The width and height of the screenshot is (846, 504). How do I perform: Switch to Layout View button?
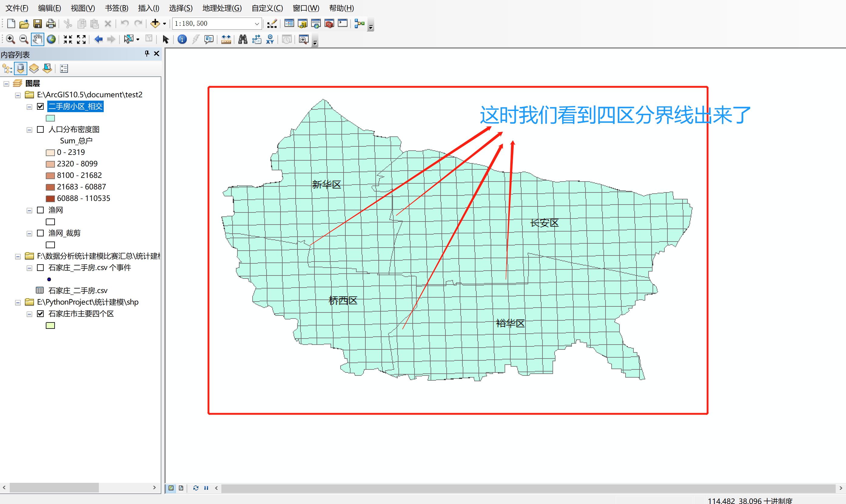[181, 488]
